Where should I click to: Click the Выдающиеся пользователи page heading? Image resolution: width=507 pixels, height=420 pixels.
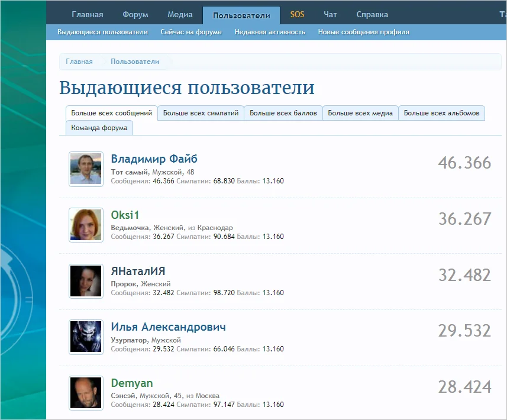click(187, 88)
